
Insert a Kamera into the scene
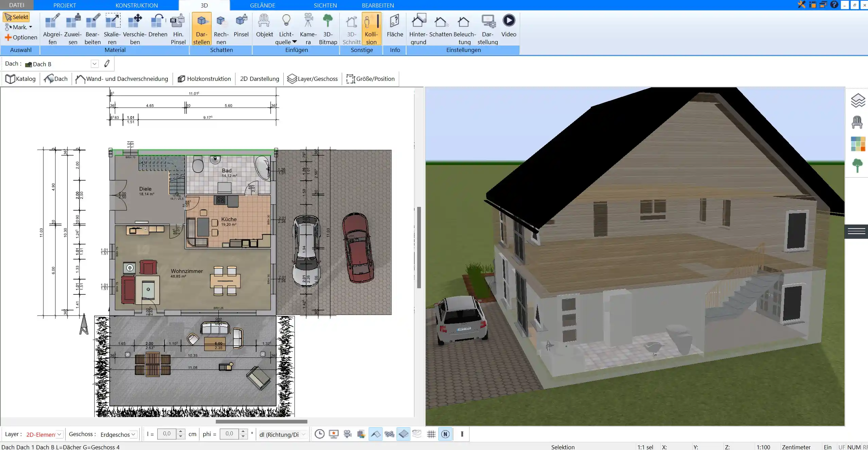click(x=308, y=29)
